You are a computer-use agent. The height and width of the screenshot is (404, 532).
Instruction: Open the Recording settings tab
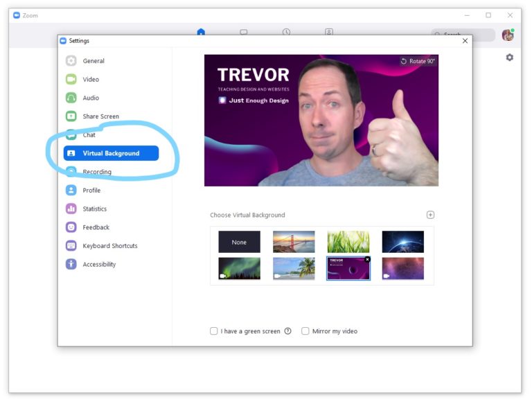(97, 172)
